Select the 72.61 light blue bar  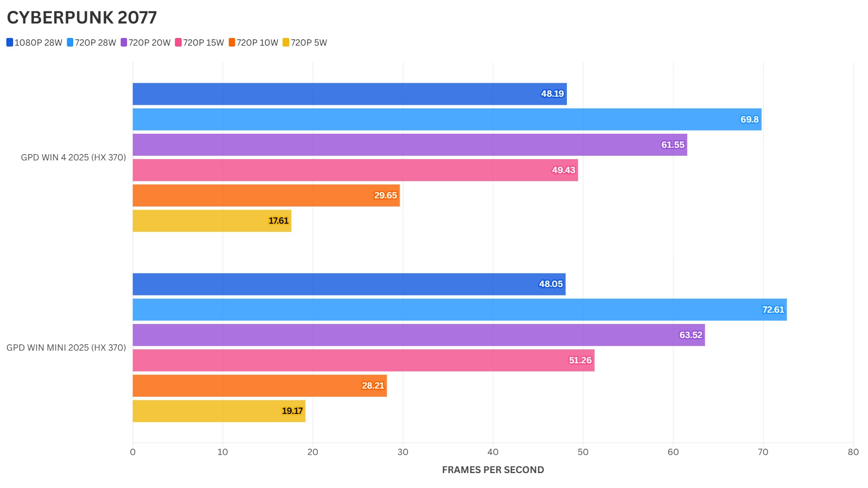coord(459,310)
